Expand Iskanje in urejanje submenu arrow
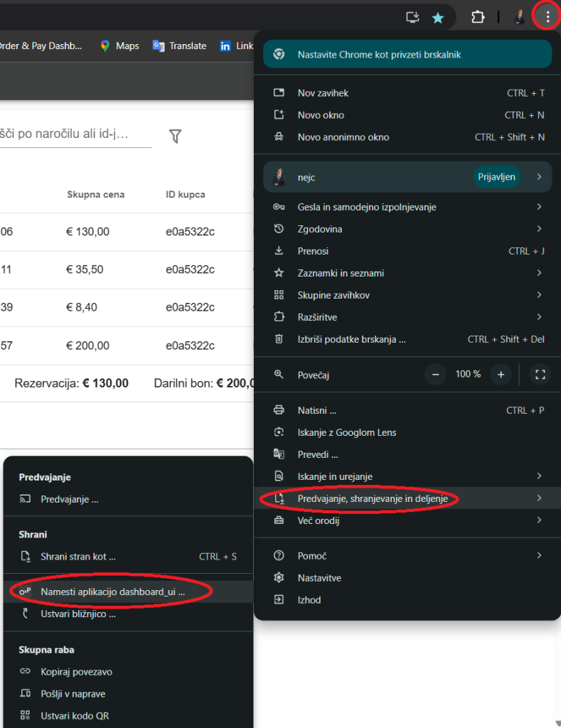 click(x=539, y=476)
